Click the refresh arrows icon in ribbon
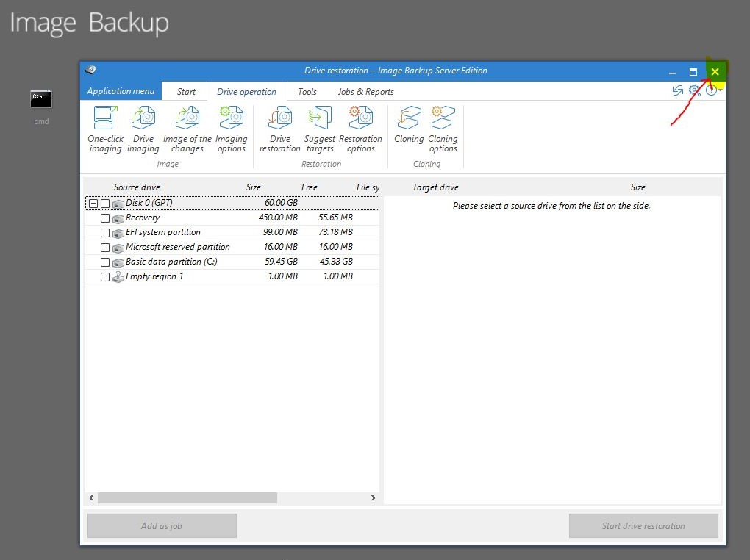The width and height of the screenshot is (750, 560). pos(677,90)
